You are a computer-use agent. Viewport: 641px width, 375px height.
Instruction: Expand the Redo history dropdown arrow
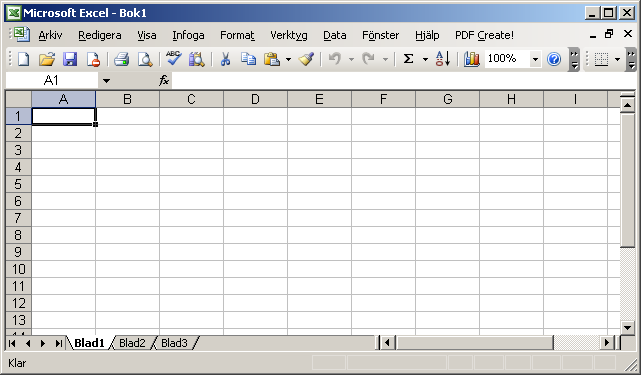pos(385,60)
